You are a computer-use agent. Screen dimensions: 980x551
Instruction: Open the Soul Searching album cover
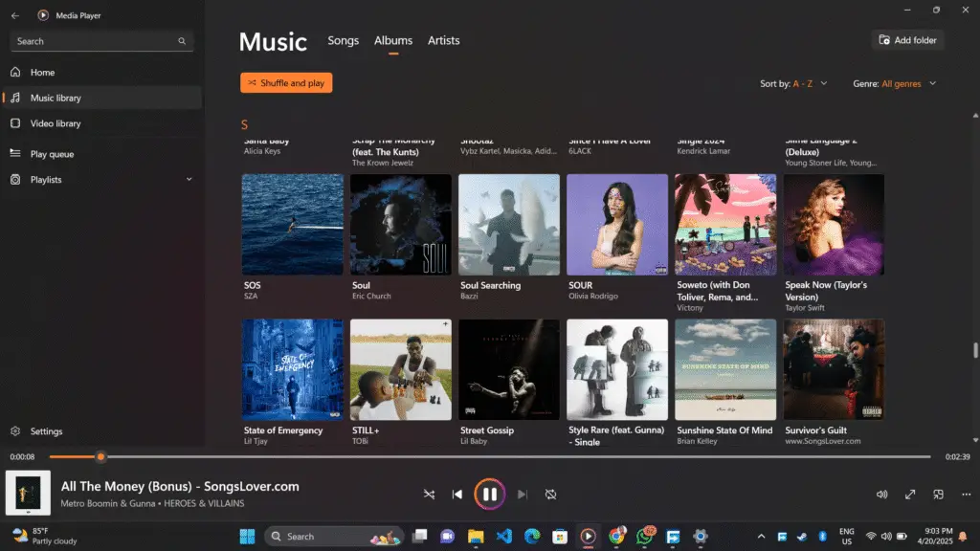pos(509,225)
